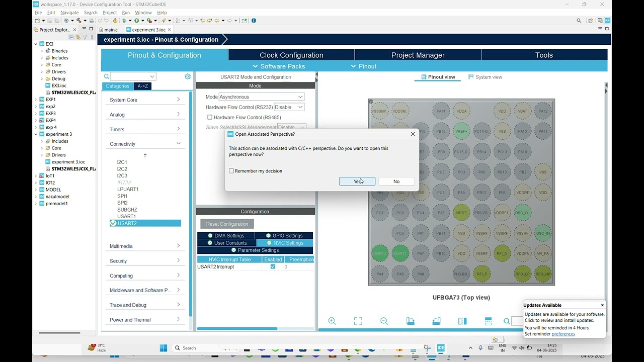Screen dimensions: 644x362
Task: Click the peripheral search magnifier icon
Action: click(107, 76)
